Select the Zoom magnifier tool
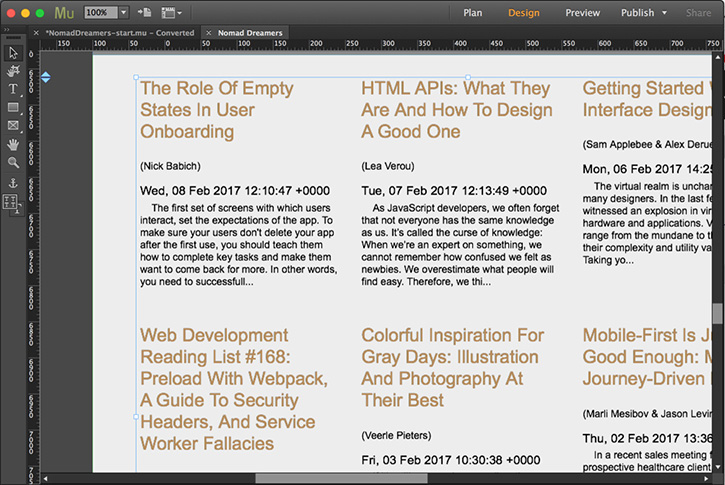 (x=13, y=162)
